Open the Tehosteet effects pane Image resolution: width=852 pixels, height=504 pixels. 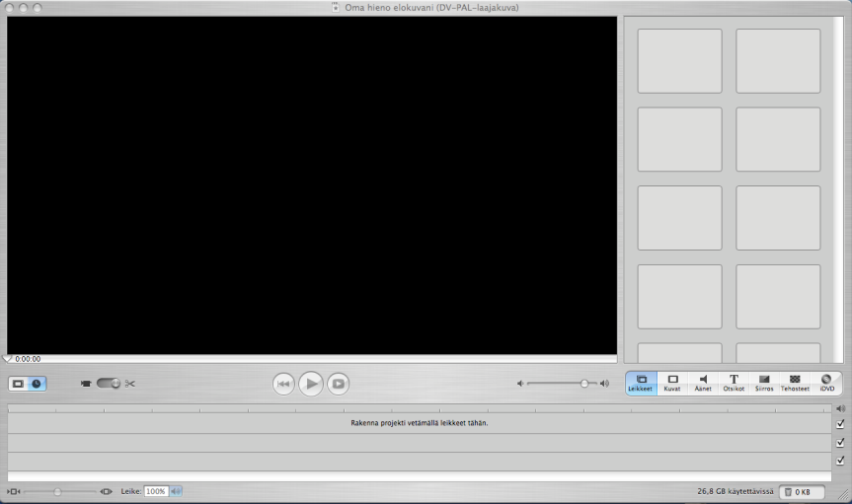[795, 383]
